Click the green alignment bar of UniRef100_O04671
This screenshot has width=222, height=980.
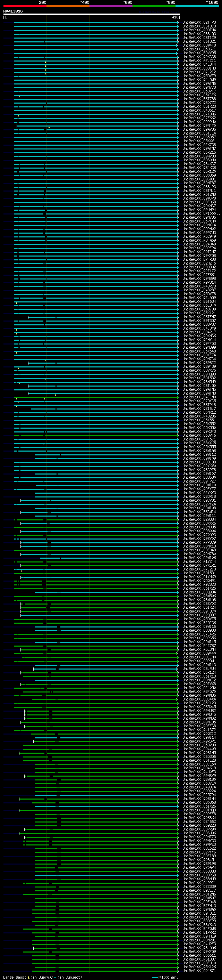(x=105, y=971)
